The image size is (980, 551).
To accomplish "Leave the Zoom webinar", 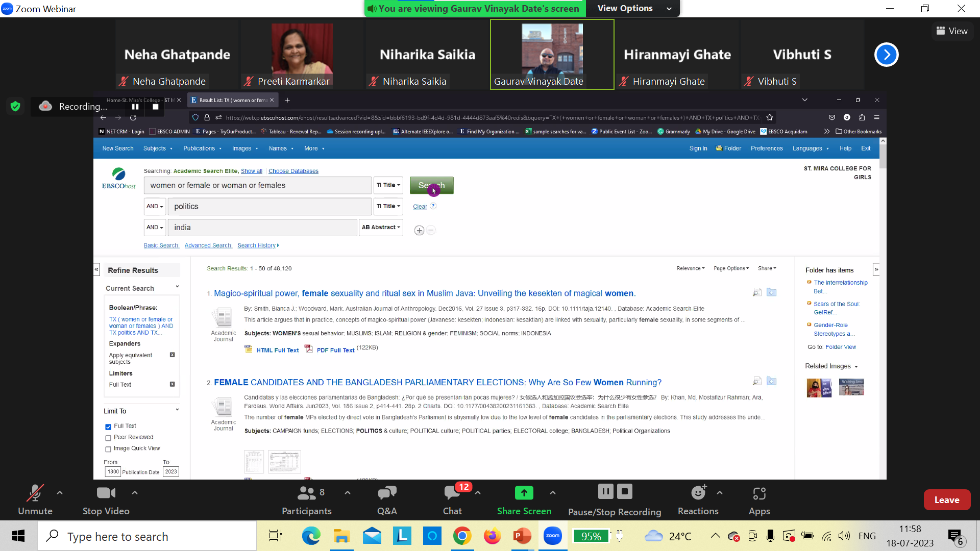I will (947, 500).
